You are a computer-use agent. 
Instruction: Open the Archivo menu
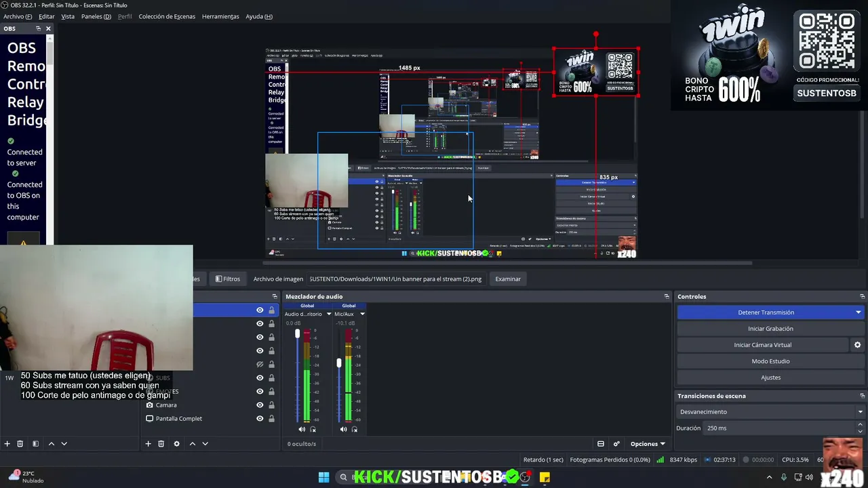pos(18,16)
